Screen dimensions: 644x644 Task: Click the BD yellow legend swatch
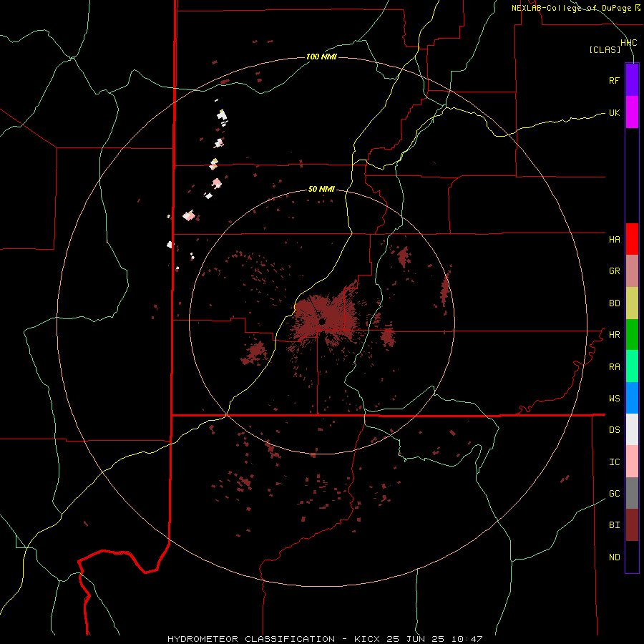tap(632, 303)
